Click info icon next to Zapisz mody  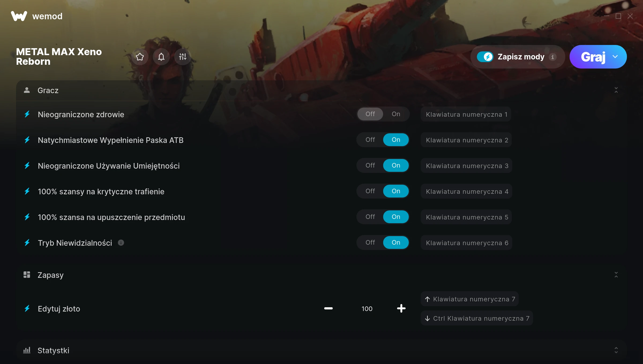click(x=552, y=57)
